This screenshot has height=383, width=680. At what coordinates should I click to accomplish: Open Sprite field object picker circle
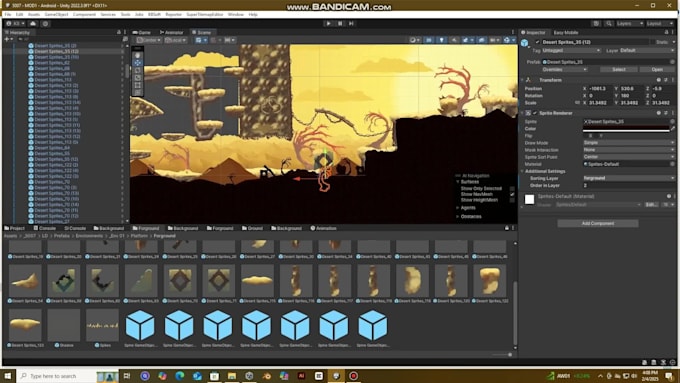(672, 121)
